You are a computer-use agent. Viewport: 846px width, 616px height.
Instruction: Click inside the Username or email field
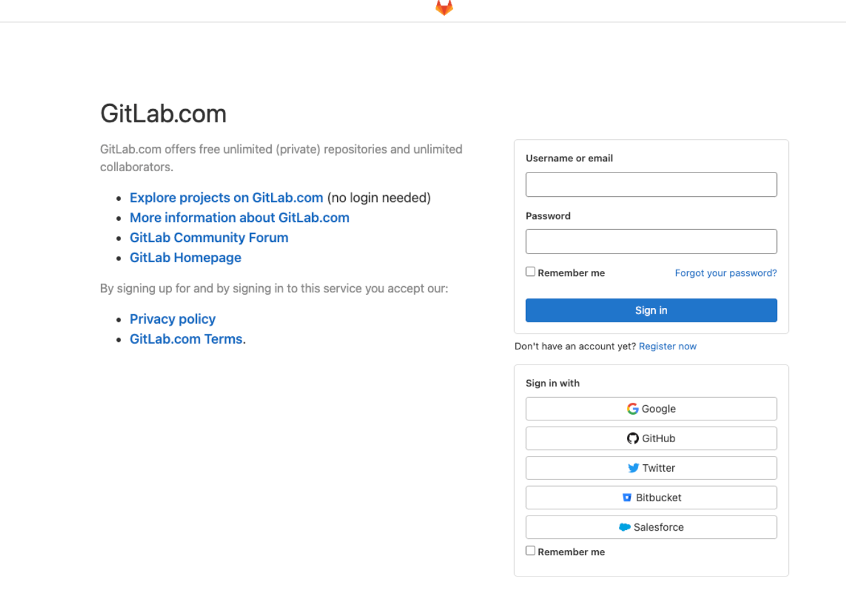[651, 184]
